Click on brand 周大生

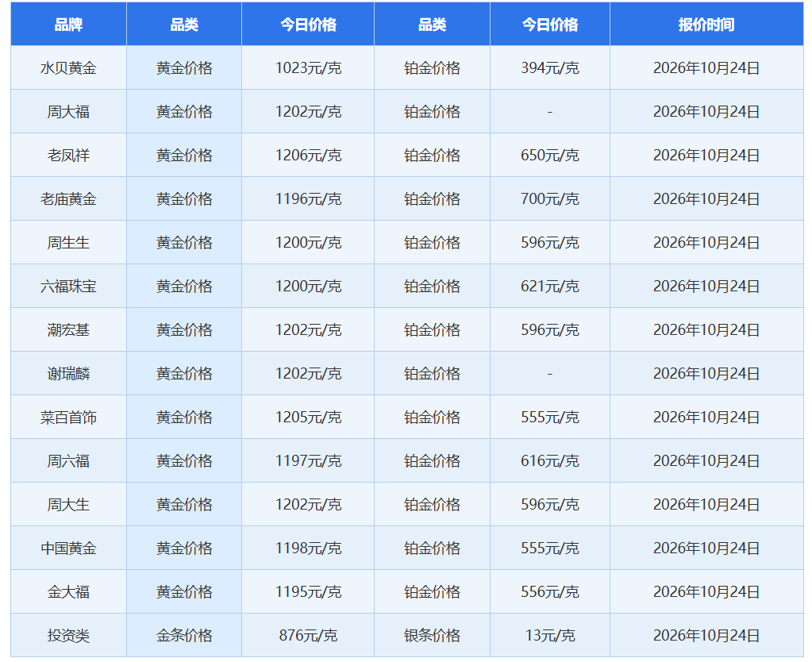point(68,505)
